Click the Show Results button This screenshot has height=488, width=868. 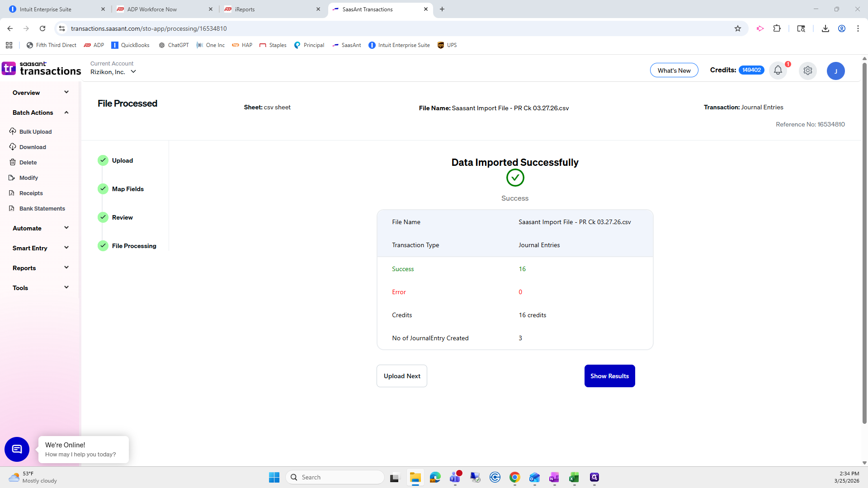click(x=609, y=376)
